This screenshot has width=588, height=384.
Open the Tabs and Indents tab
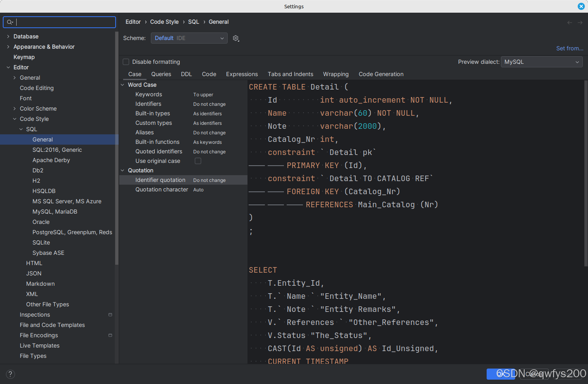(290, 74)
